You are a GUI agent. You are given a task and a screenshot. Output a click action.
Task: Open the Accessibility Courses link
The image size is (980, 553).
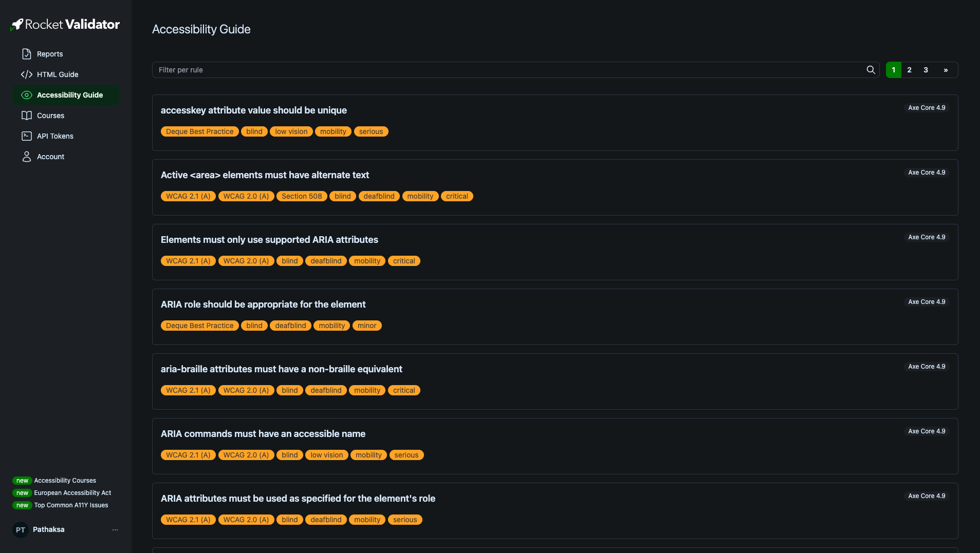coord(65,481)
